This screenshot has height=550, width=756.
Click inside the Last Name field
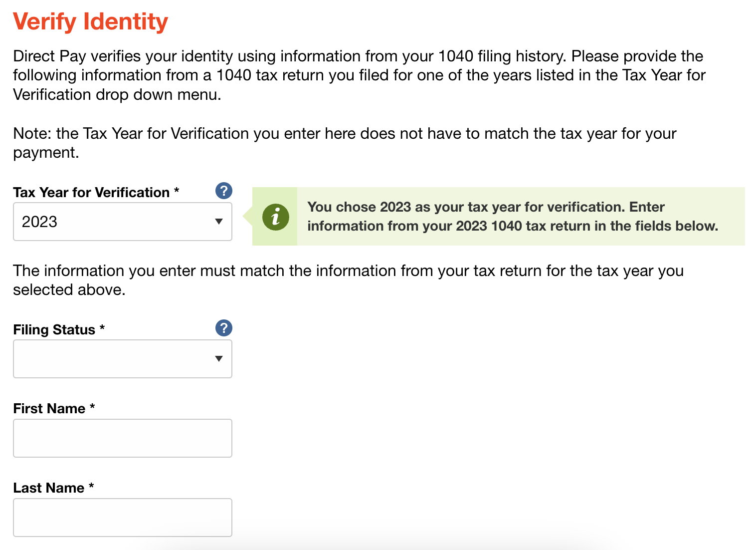tap(122, 517)
